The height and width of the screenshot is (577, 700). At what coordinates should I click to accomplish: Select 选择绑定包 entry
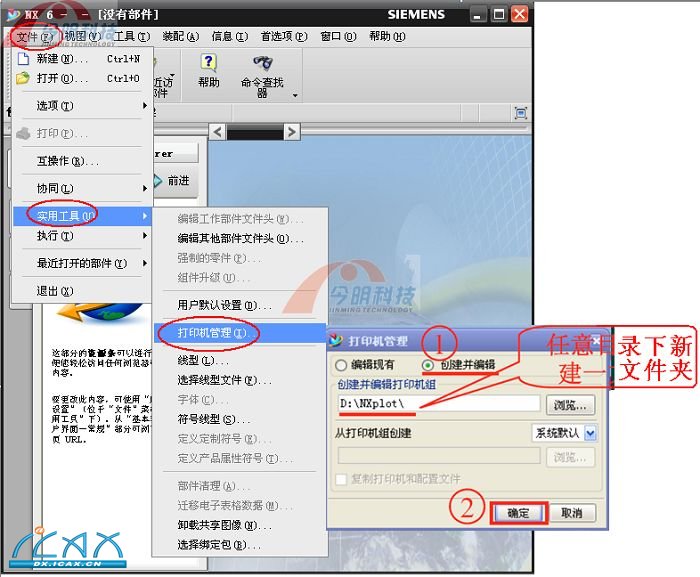click(x=240, y=545)
